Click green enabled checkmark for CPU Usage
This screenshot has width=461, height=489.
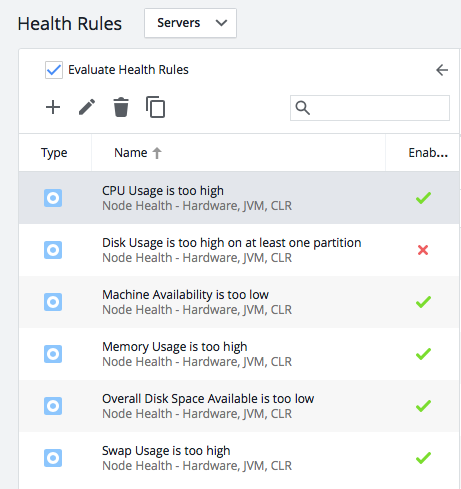(423, 198)
